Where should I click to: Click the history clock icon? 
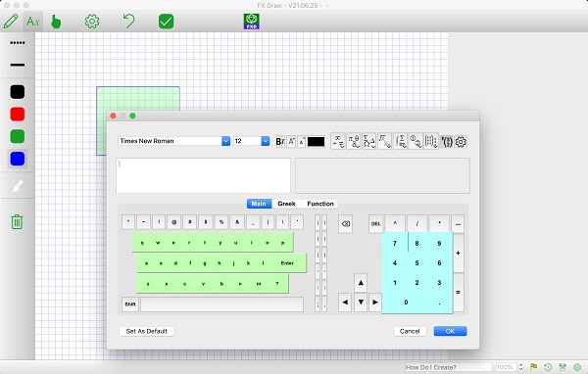[548, 367]
